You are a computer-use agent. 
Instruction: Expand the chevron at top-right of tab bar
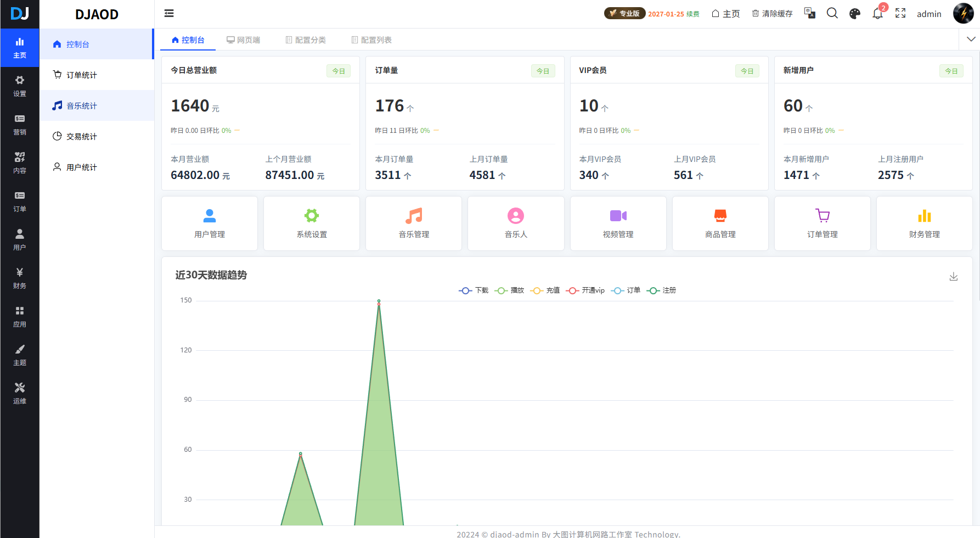[x=971, y=39]
